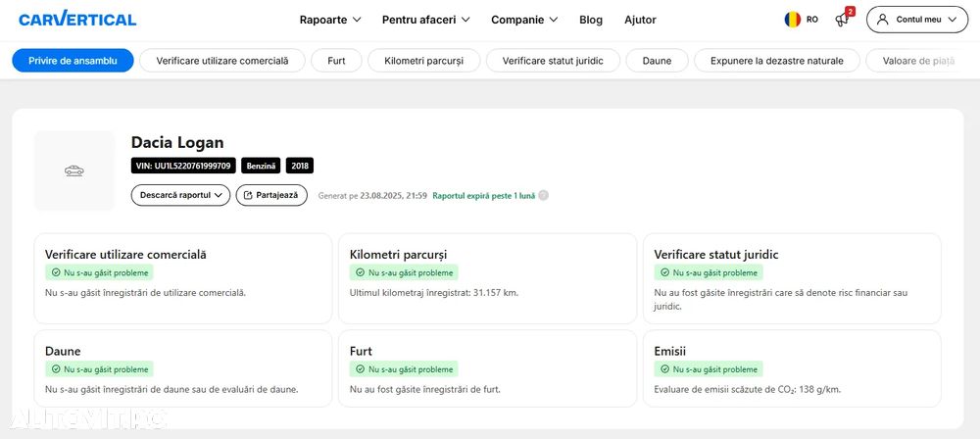
Task: Expand Descarcă raportul dropdown
Action: coord(180,195)
